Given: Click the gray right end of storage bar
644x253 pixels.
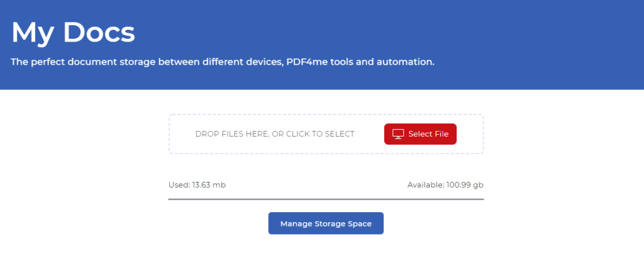Looking at the screenshot, I should (x=480, y=200).
